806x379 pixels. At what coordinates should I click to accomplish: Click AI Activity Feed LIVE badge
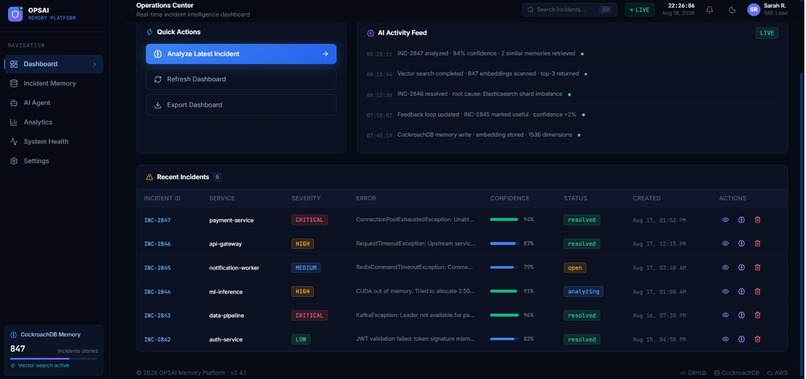(766, 33)
